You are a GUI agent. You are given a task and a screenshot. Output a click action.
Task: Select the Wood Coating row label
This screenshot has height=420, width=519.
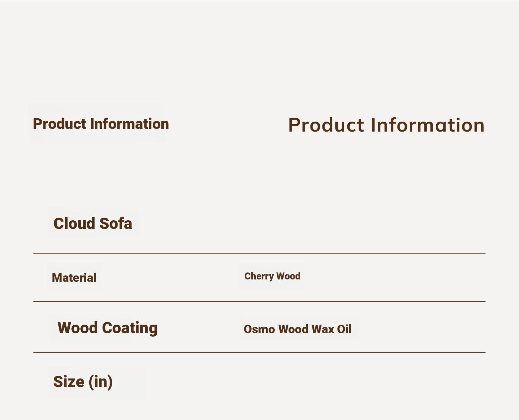pyautogui.click(x=108, y=328)
